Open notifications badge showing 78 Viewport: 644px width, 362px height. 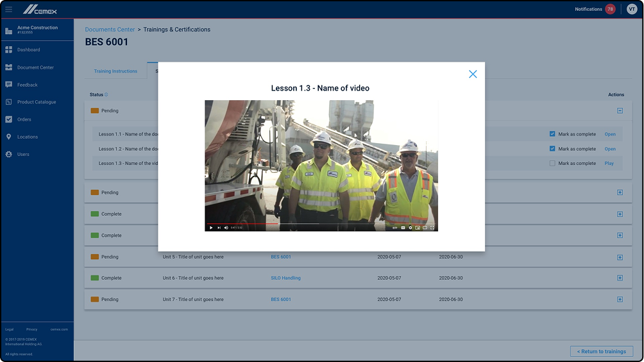click(610, 9)
